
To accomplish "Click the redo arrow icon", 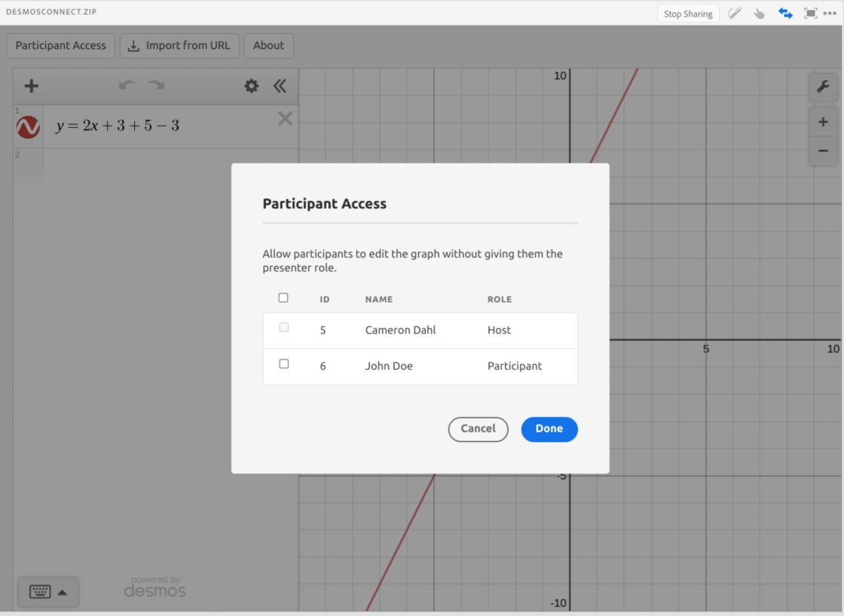I will pyautogui.click(x=157, y=85).
